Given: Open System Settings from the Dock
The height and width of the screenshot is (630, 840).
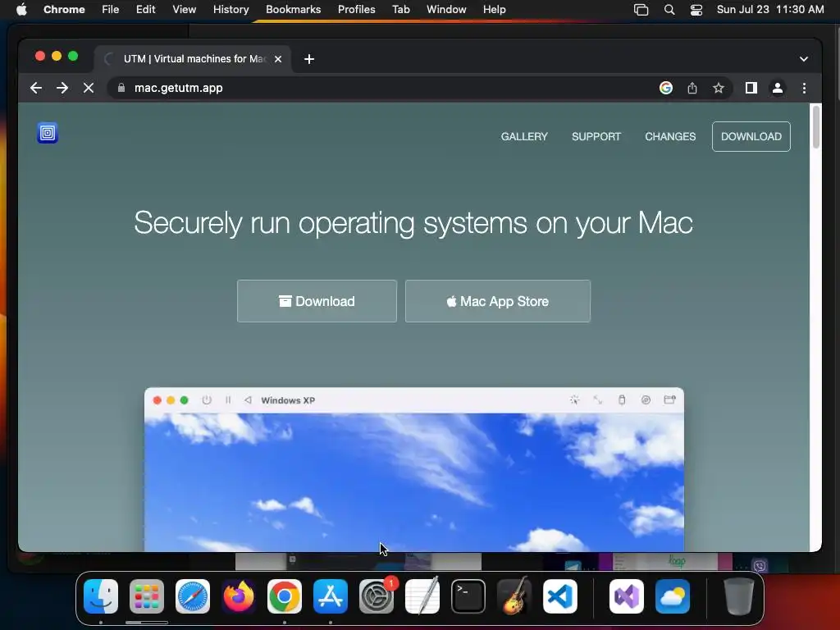Looking at the screenshot, I should 377,596.
